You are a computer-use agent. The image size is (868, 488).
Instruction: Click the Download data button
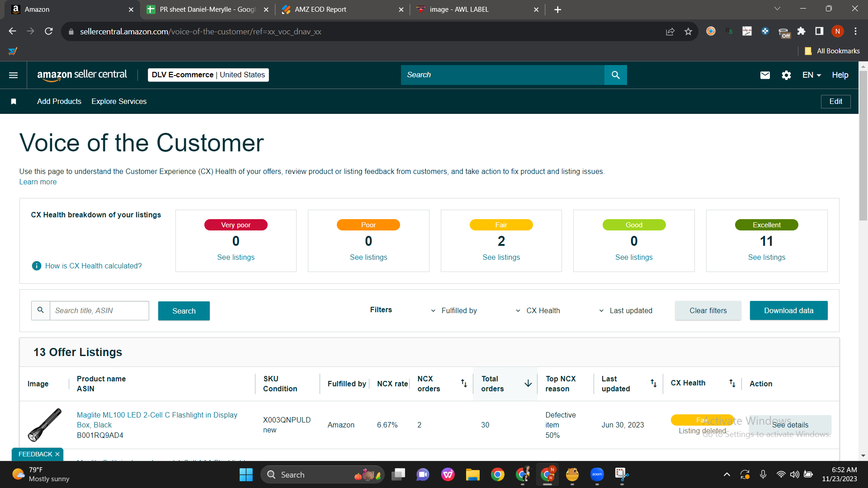click(x=788, y=310)
